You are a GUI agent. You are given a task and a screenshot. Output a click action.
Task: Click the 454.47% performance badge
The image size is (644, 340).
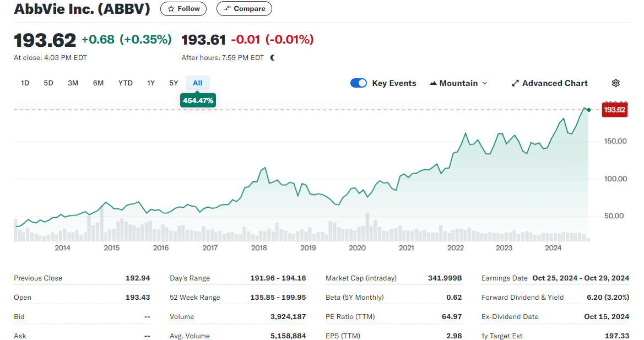tap(198, 101)
